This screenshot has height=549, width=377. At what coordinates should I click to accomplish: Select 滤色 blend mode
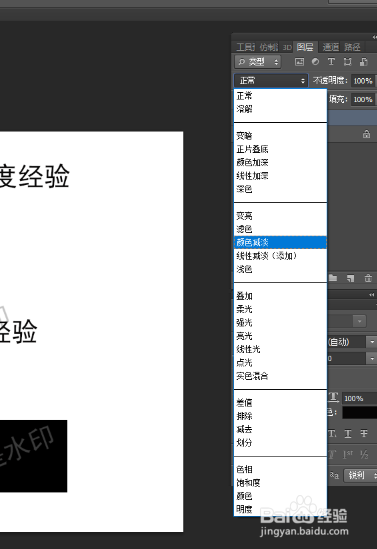[x=280, y=229]
